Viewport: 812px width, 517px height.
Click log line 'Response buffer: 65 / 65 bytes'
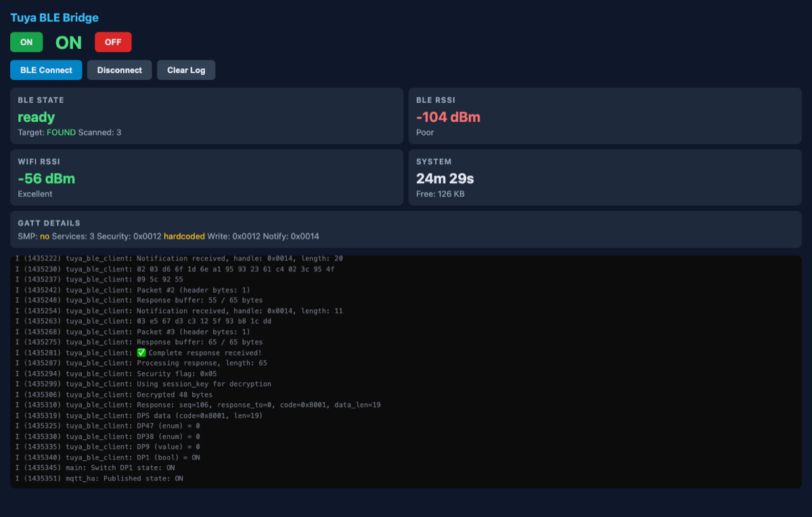coord(139,342)
